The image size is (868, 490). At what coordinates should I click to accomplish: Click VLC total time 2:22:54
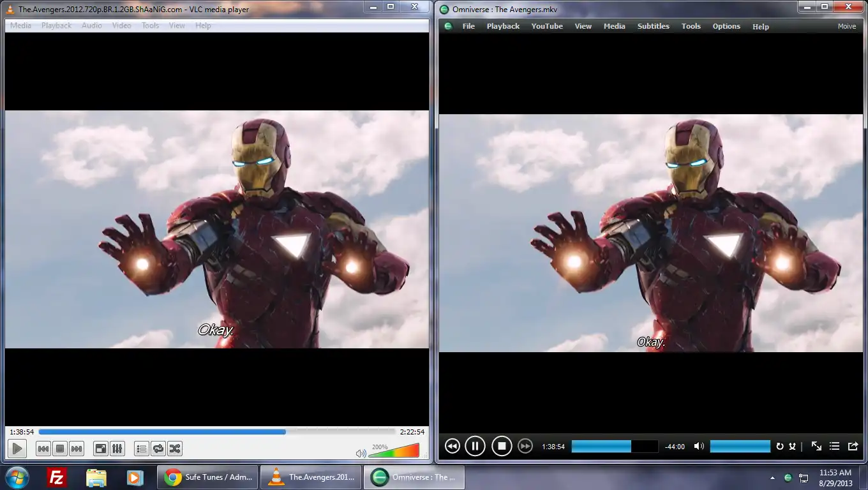(412, 432)
